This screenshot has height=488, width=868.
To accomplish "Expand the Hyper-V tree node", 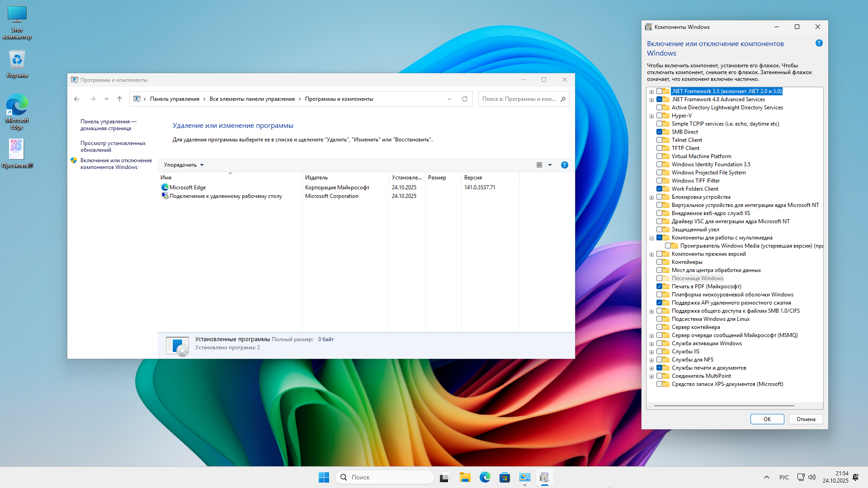I will (651, 116).
